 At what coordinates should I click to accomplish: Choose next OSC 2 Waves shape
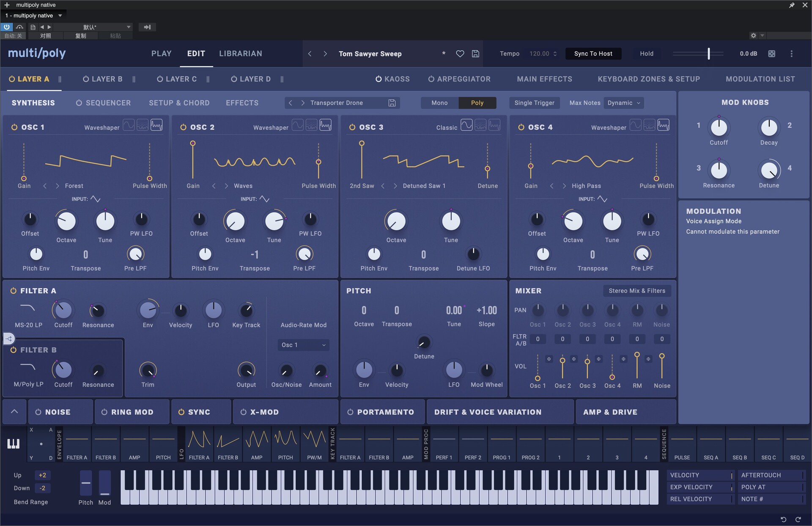pos(226,186)
